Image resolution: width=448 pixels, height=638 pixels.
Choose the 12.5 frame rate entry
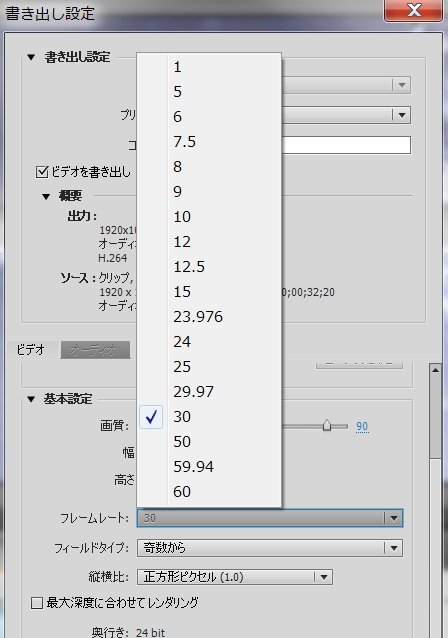[x=209, y=267]
